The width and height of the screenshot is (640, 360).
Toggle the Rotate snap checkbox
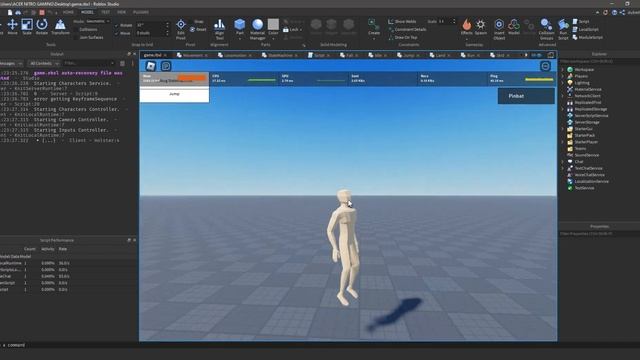pos(116,25)
